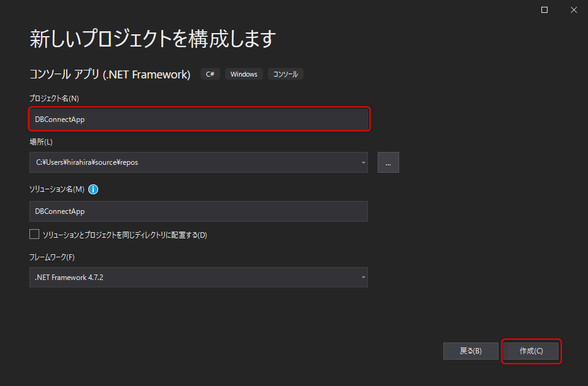Image resolution: width=588 pixels, height=386 pixels.
Task: Open the .NET Framework 4.7.2 combo box
Action: click(199, 278)
